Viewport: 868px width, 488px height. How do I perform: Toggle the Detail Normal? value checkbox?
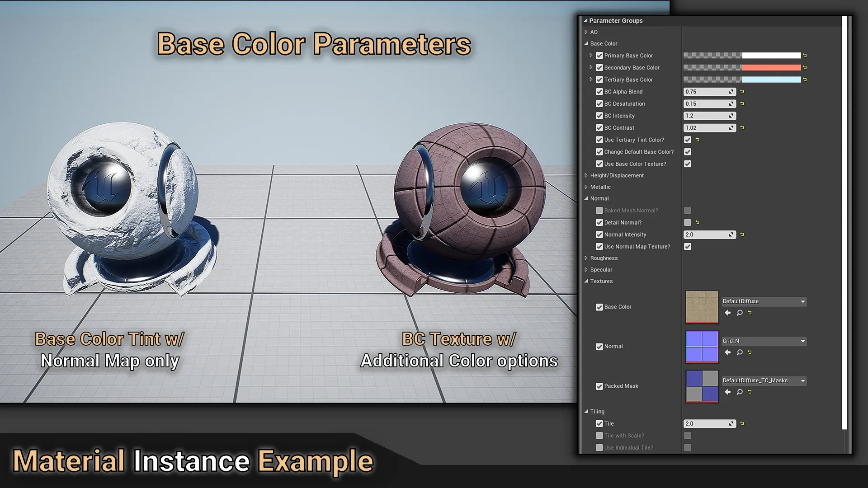[x=688, y=222]
